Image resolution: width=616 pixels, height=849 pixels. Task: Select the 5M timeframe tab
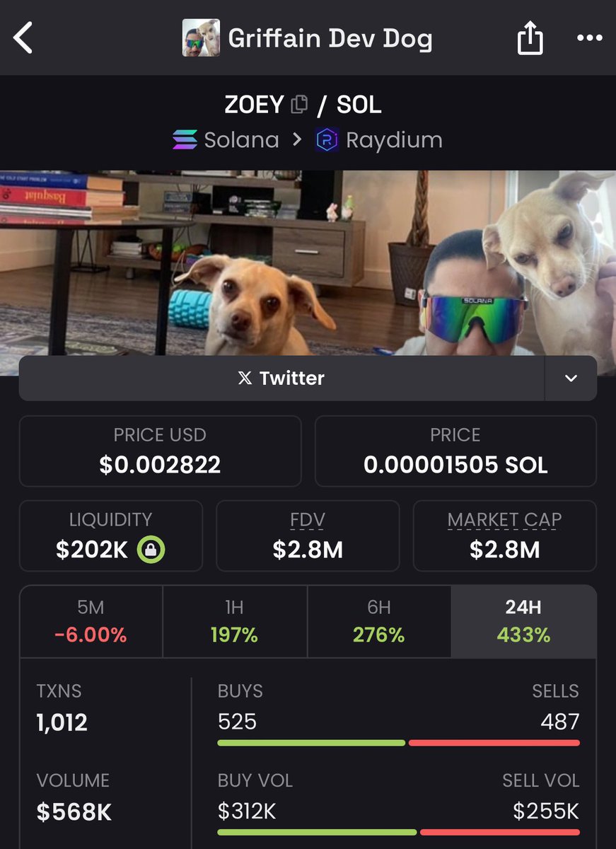click(91, 622)
